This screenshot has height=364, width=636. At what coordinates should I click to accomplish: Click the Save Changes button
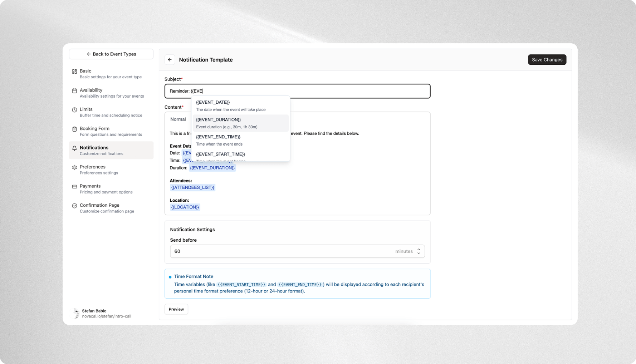pyautogui.click(x=547, y=59)
